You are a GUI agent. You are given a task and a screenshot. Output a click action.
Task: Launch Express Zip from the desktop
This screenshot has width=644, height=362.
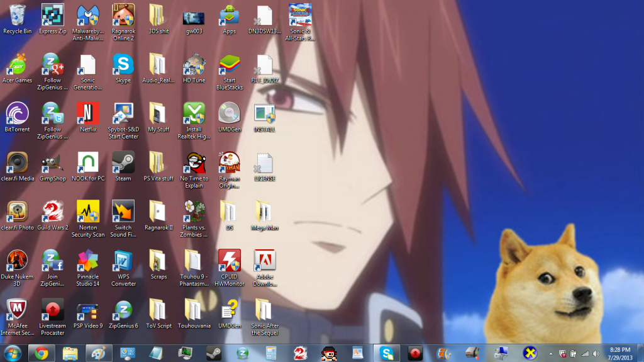pyautogui.click(x=53, y=20)
